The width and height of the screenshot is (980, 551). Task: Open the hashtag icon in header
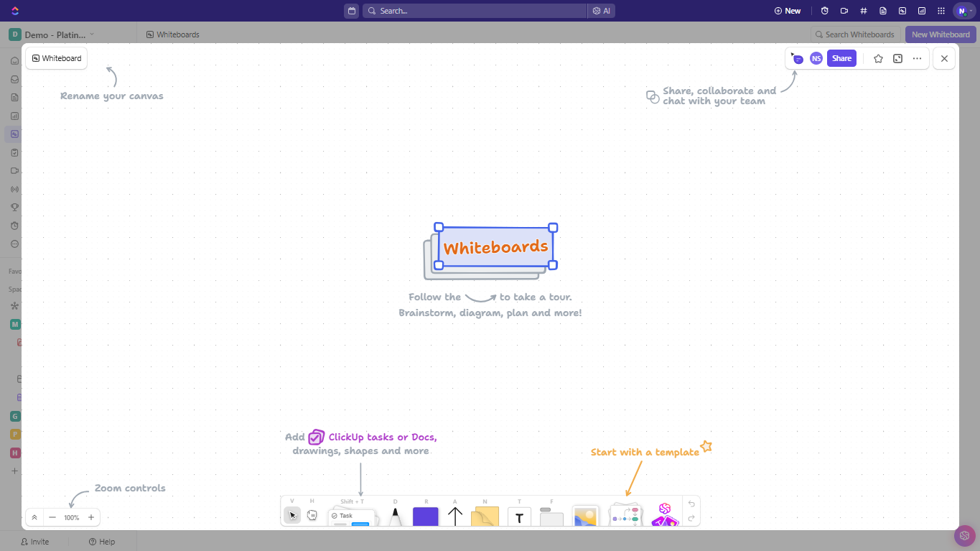pos(864,11)
